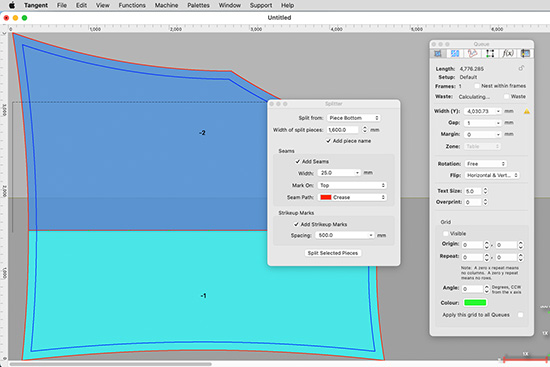The height and width of the screenshot is (367, 550).
Task: Click the Split Selected Pieces button
Action: (x=333, y=253)
